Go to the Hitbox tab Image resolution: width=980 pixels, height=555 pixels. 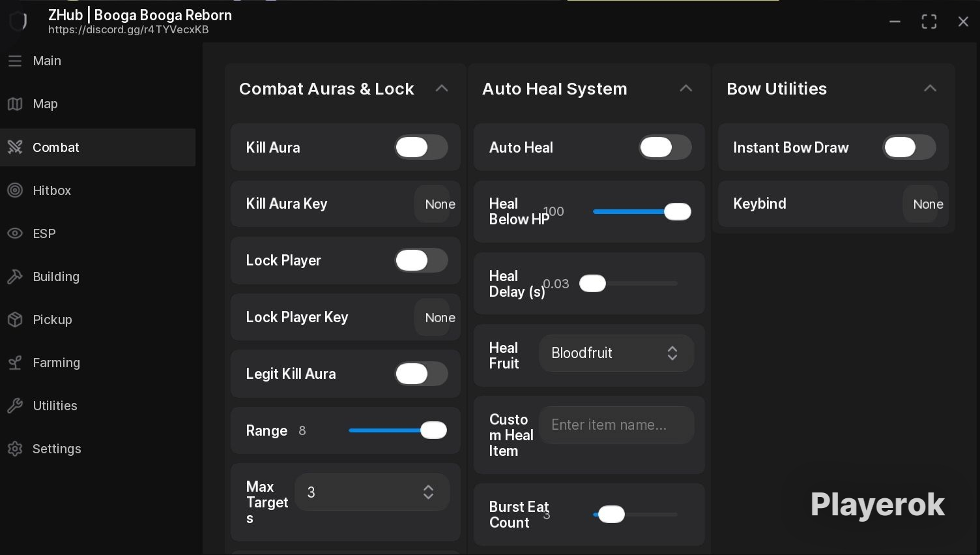98,190
